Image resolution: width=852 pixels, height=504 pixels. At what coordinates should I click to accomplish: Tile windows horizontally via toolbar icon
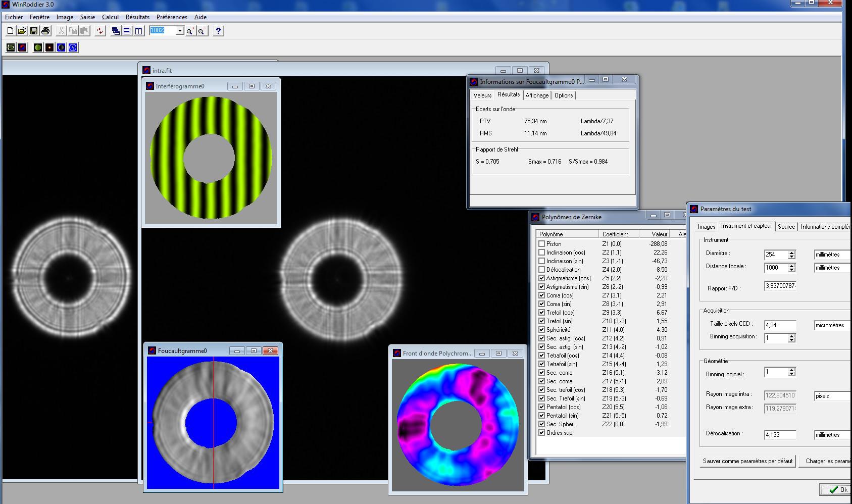(x=127, y=31)
